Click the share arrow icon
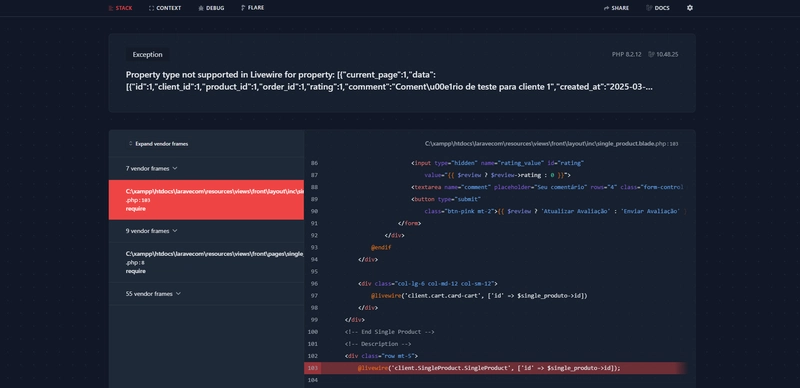 606,8
